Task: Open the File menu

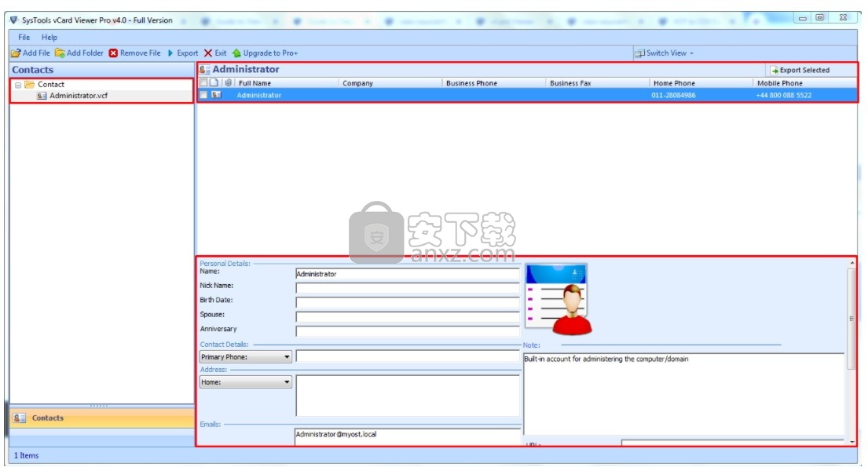Action: pyautogui.click(x=24, y=37)
